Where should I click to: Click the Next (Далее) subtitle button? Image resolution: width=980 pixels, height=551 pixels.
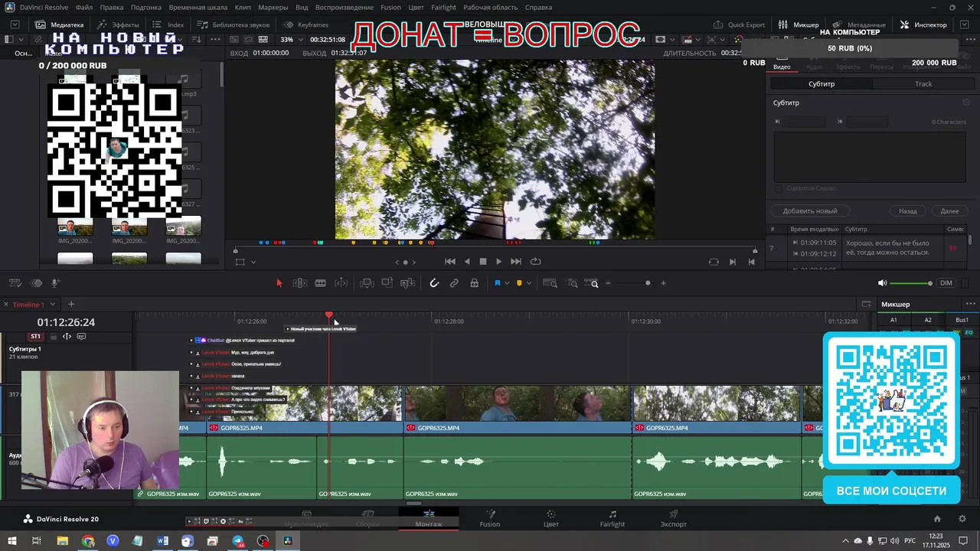[949, 210]
